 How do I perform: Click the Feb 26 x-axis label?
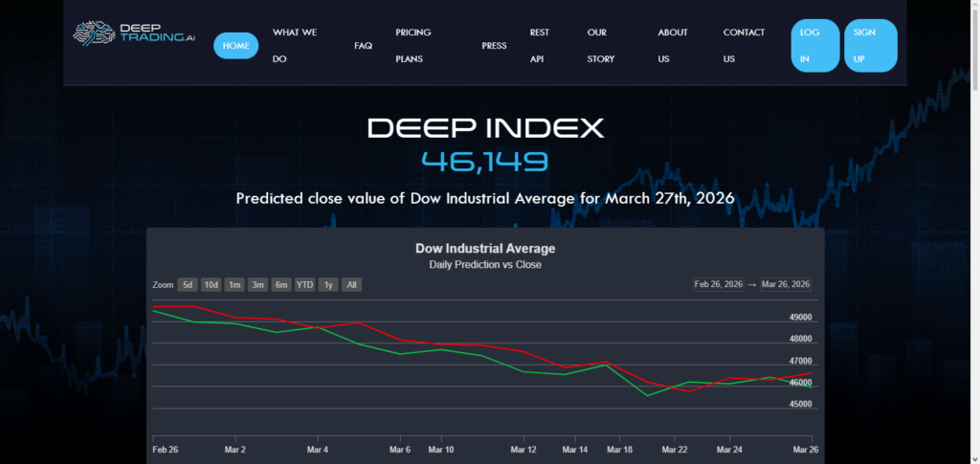click(x=166, y=450)
